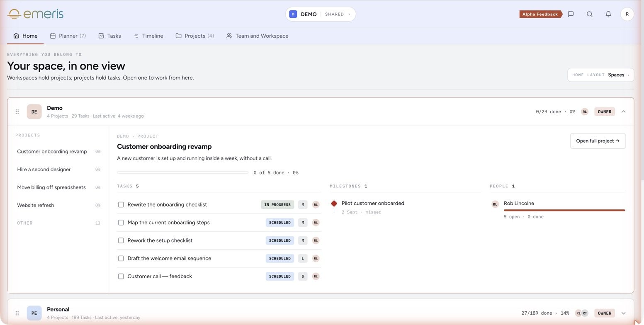The width and height of the screenshot is (644, 325).
Task: Open search via magnifier icon
Action: (x=589, y=14)
